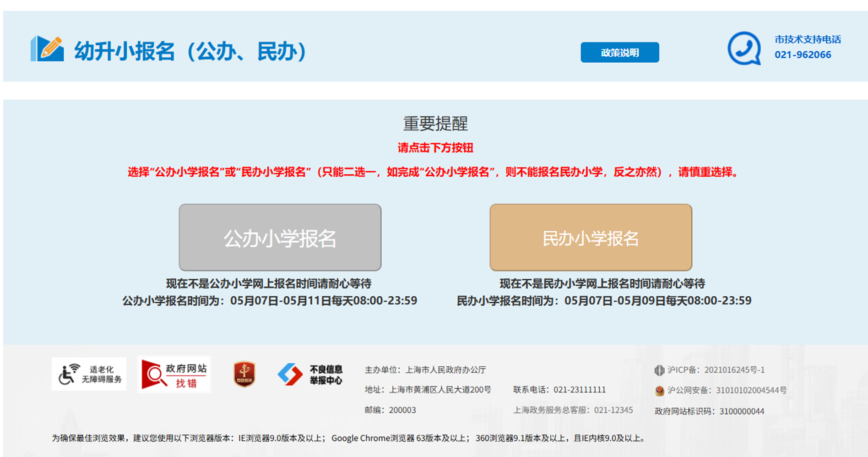Image resolution: width=868 pixels, height=457 pixels.
Task: Click the 重要提醒 heading
Action: click(435, 124)
